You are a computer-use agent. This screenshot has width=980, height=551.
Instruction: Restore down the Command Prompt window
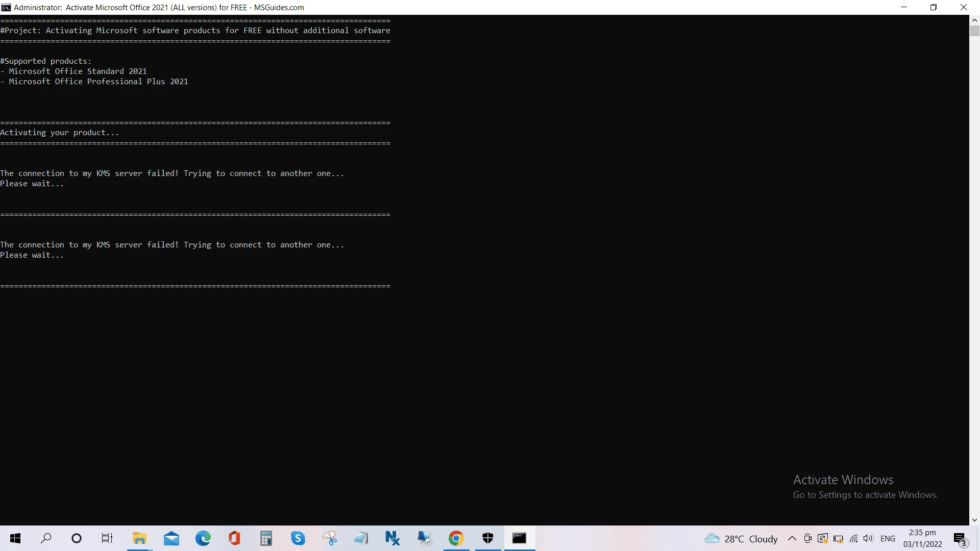pos(934,7)
